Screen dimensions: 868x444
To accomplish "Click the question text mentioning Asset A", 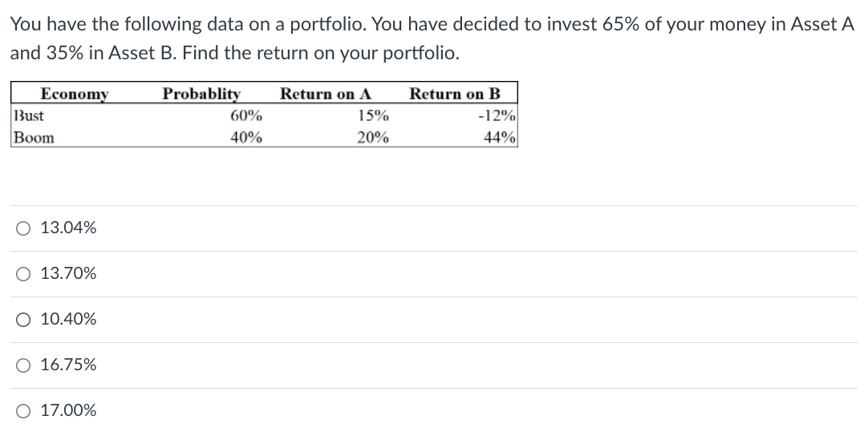I will (432, 24).
